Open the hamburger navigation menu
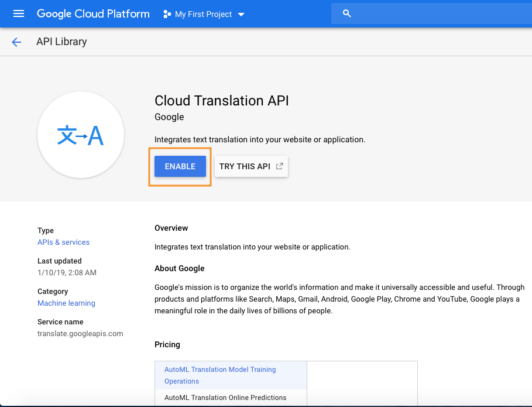The height and width of the screenshot is (407, 532). (x=19, y=13)
